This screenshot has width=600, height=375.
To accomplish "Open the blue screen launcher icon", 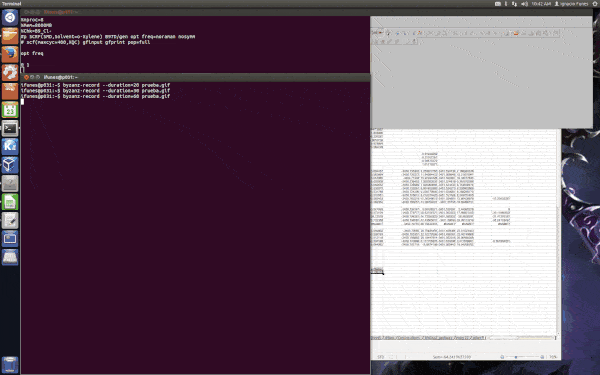I will point(10,238).
